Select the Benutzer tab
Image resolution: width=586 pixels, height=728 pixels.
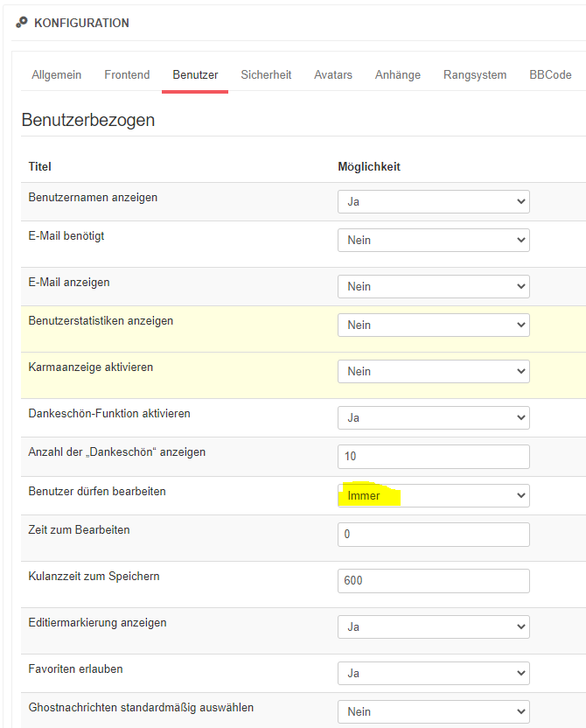[195, 75]
